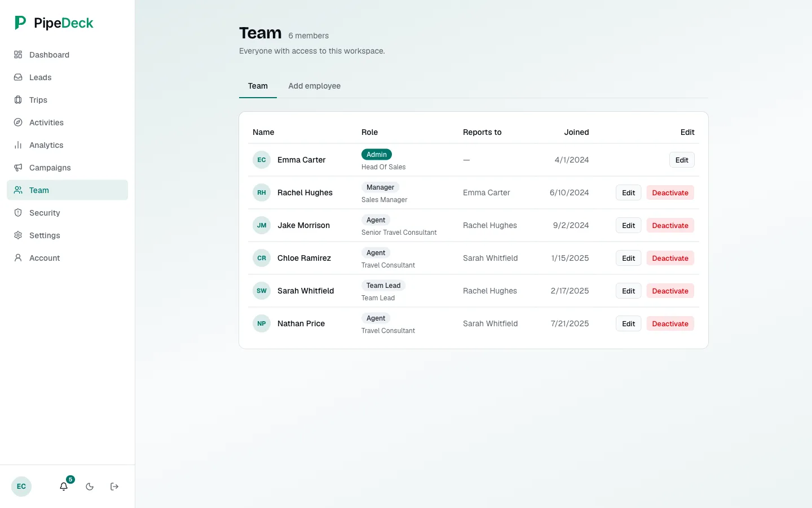This screenshot has height=508, width=812.
Task: Edit Sarah Whitfield's record
Action: pyautogui.click(x=628, y=291)
